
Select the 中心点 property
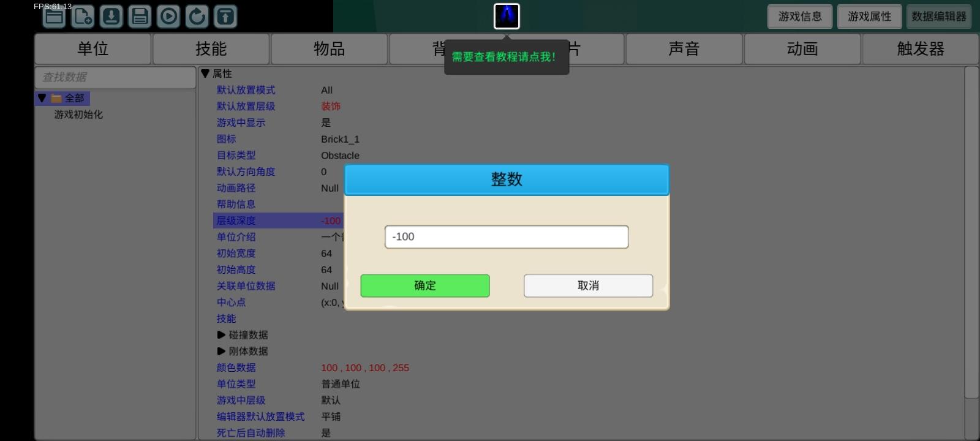pos(231,303)
